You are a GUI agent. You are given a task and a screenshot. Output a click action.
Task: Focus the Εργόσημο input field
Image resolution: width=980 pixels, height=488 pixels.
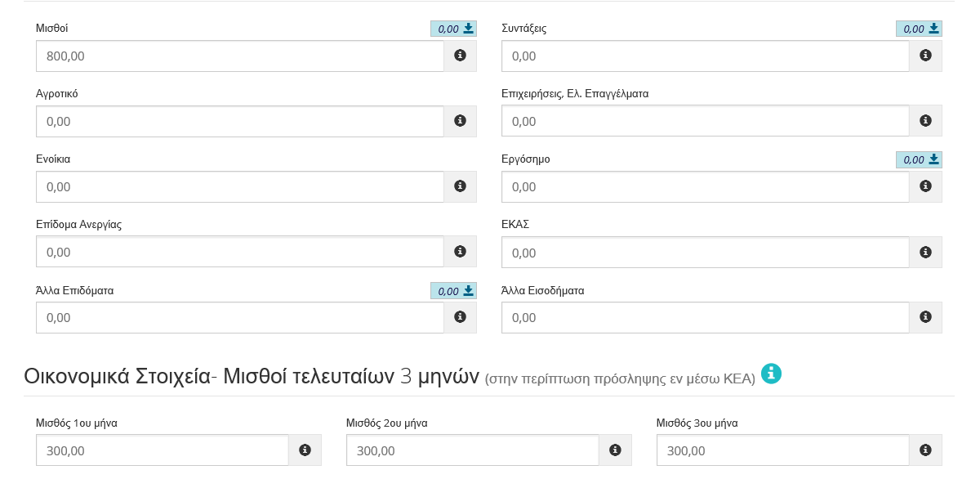[706, 186]
